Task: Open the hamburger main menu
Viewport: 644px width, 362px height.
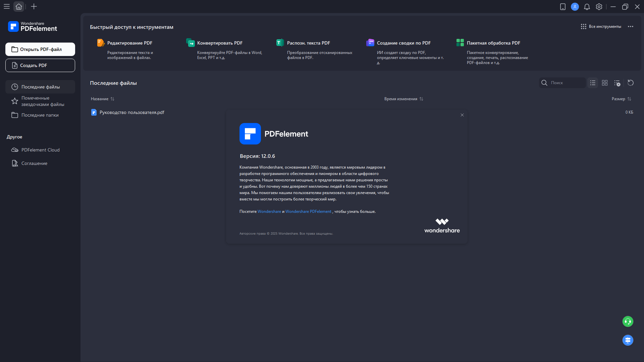Action: point(6,7)
